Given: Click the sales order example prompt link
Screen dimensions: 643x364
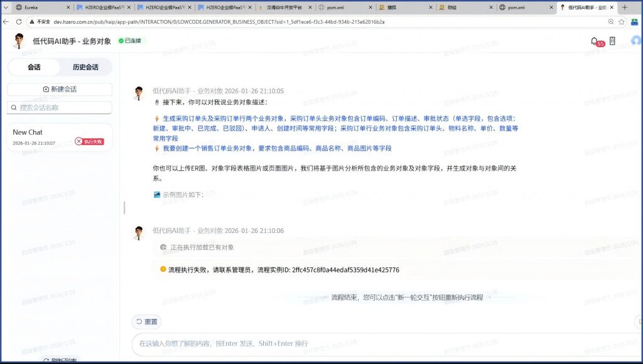Looking at the screenshot, I should coord(276,149).
